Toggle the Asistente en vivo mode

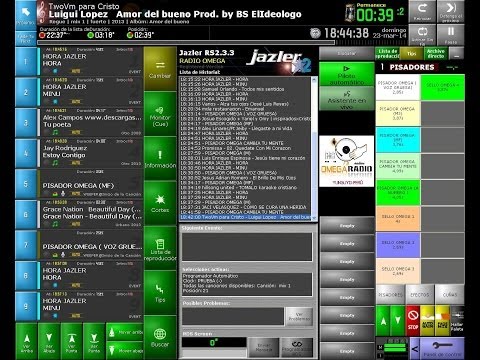pyautogui.click(x=347, y=99)
